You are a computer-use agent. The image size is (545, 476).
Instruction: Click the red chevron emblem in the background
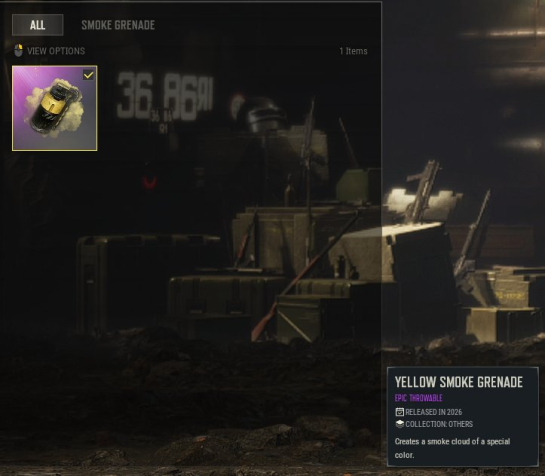150,182
